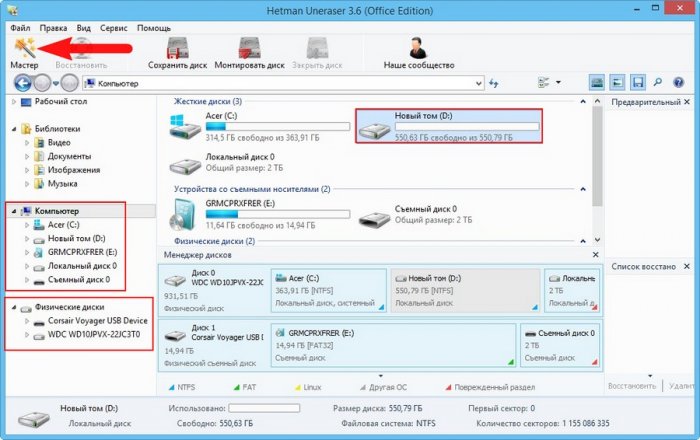Expand Corsair Voyager USB Device tree node
The image size is (700, 440).
coord(27,321)
